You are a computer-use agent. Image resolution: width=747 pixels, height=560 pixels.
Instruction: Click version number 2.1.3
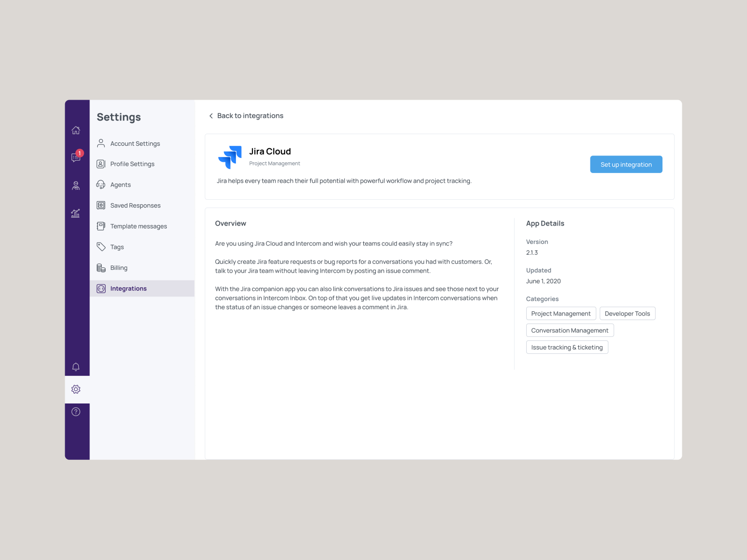[x=532, y=253]
